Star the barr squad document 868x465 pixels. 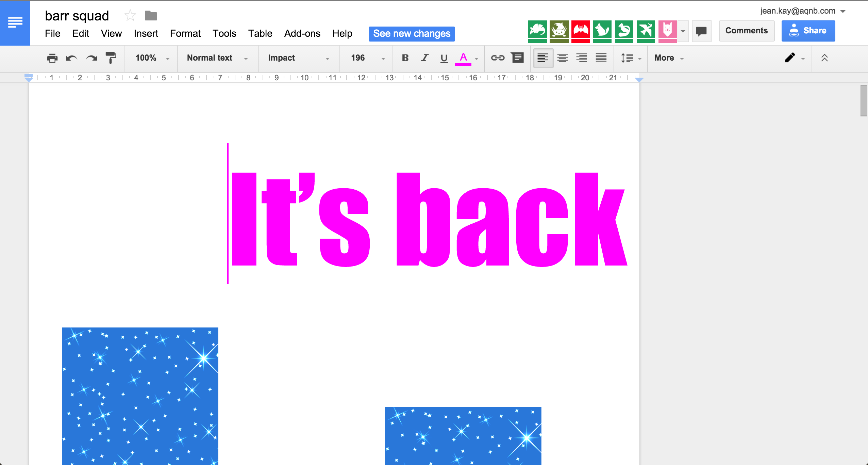click(x=130, y=16)
